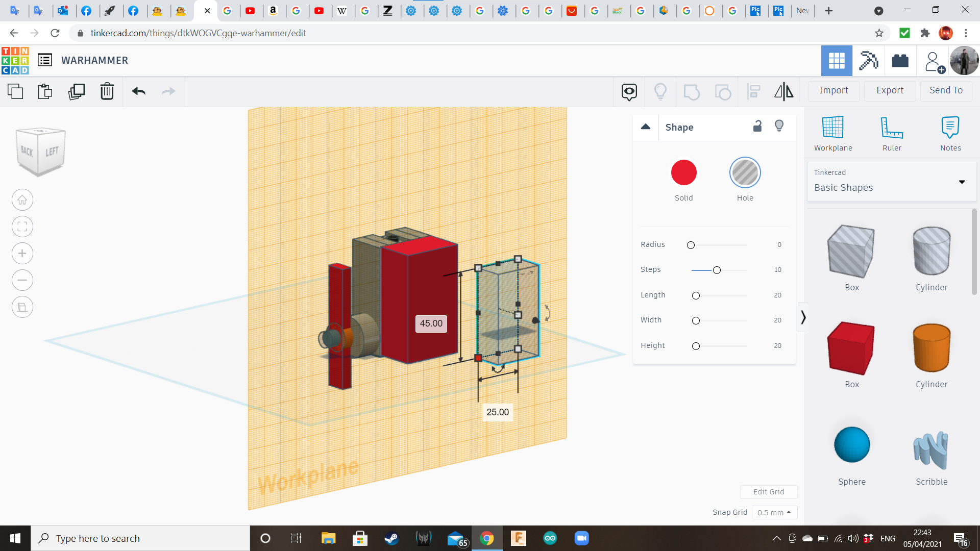The height and width of the screenshot is (551, 980).
Task: Click the Zoom taskbar icon on taskbar
Action: point(581,538)
